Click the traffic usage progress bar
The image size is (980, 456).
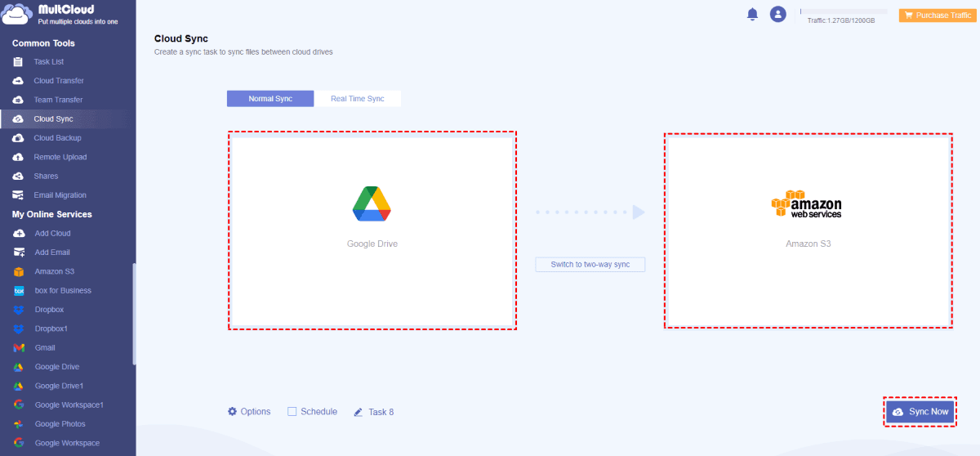tap(844, 11)
